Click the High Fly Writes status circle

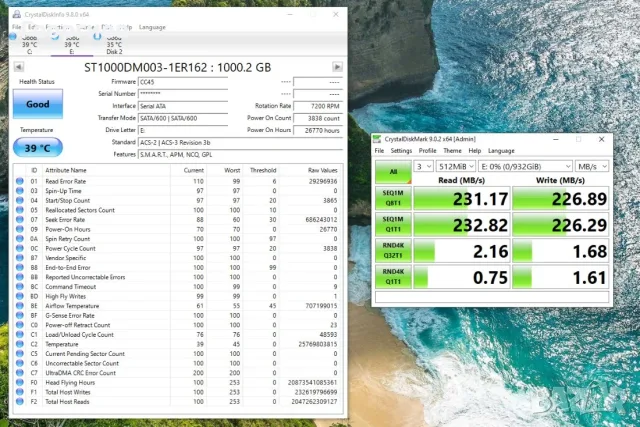(x=20, y=296)
